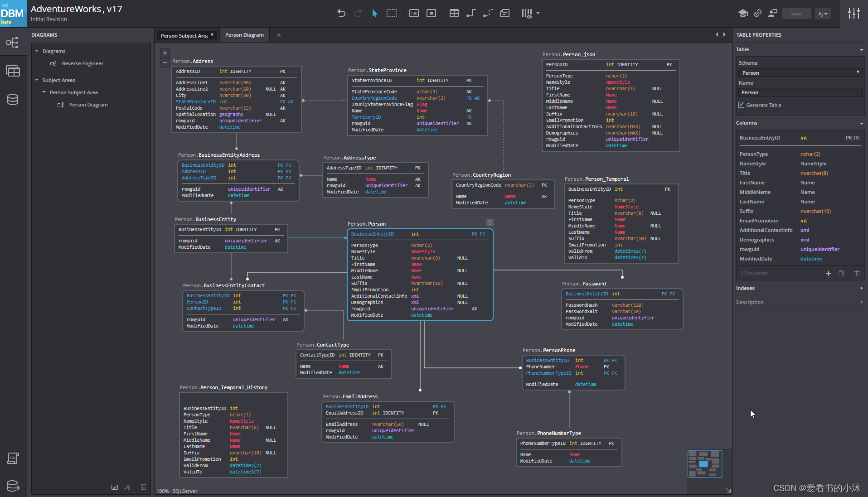Click the share link icon
This screenshot has width=868, height=497.
tap(757, 14)
